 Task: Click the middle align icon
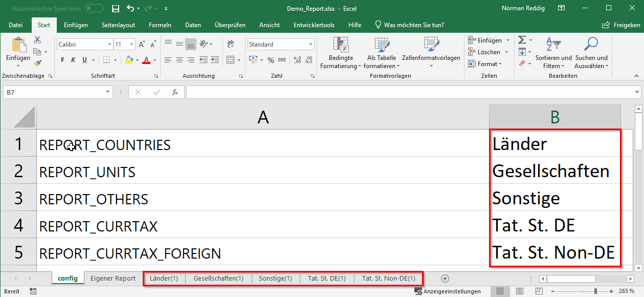point(180,44)
